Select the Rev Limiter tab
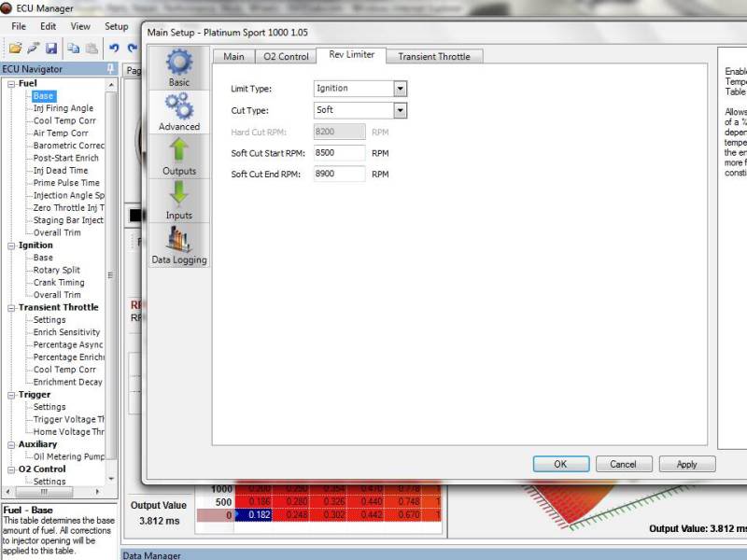 tap(351, 55)
